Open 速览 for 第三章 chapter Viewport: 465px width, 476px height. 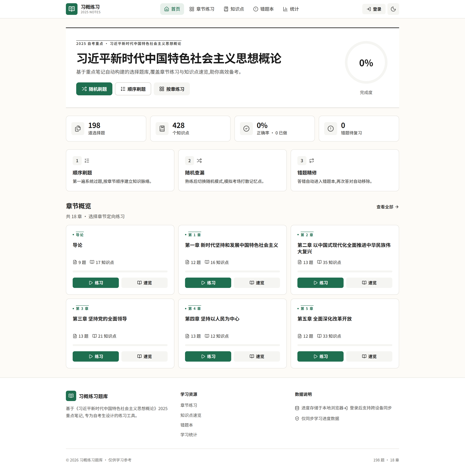tap(144, 356)
